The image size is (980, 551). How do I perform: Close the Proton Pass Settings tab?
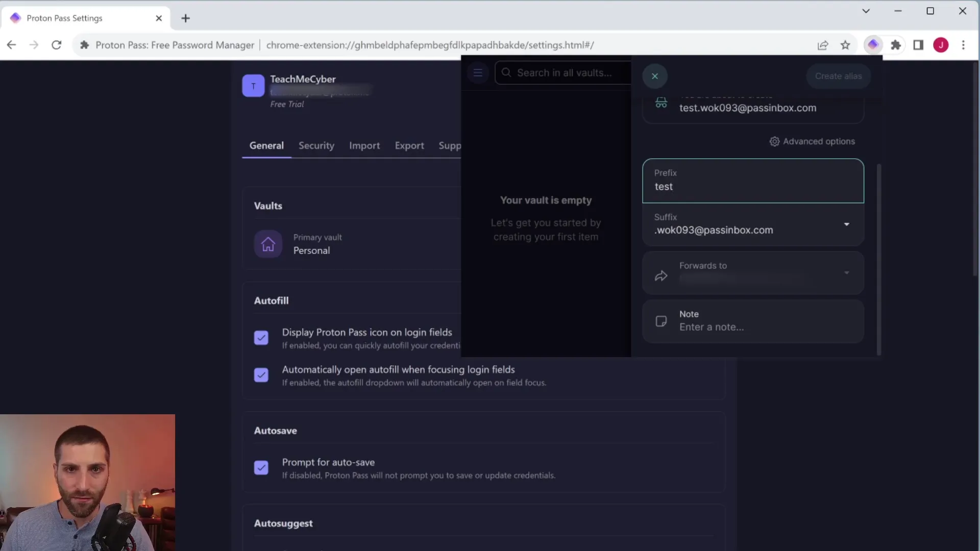(x=159, y=18)
